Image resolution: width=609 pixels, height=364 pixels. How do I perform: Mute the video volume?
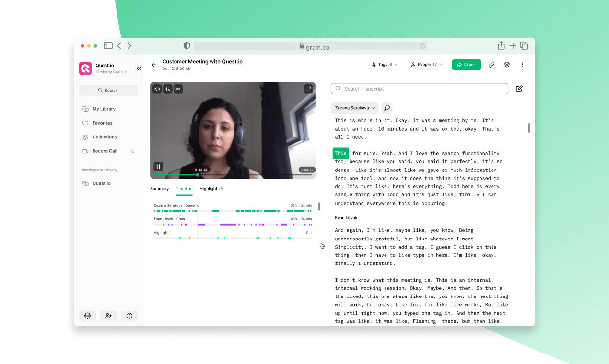click(x=157, y=89)
